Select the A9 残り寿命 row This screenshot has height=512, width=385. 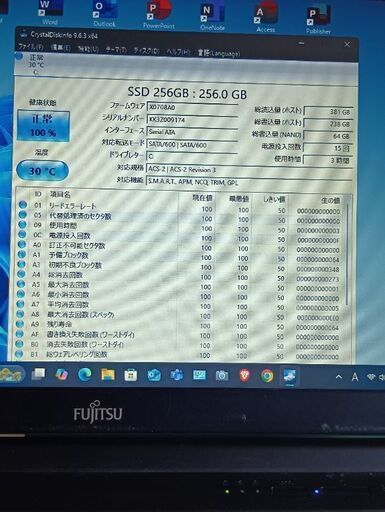click(180, 325)
